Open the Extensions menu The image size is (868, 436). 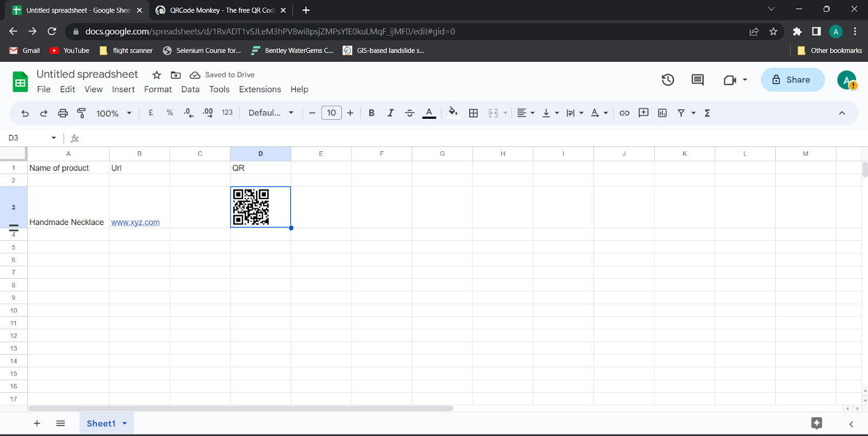(x=260, y=89)
